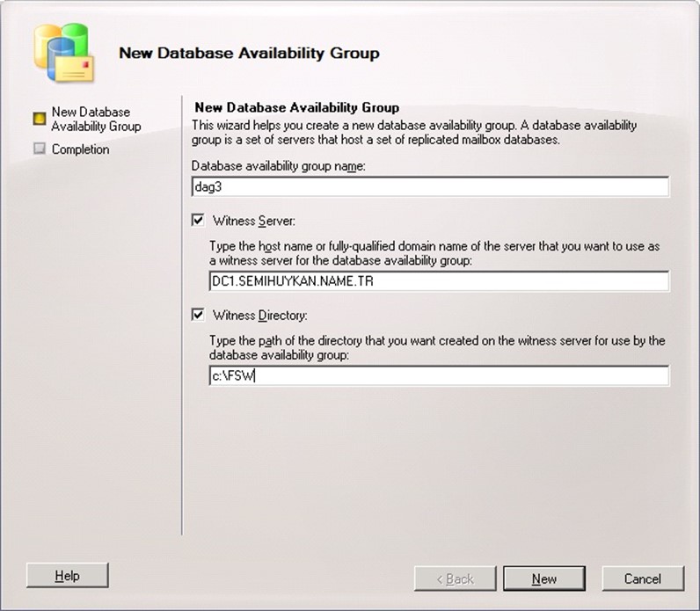Cancel the wizard
The height and width of the screenshot is (611, 700).
[642, 578]
